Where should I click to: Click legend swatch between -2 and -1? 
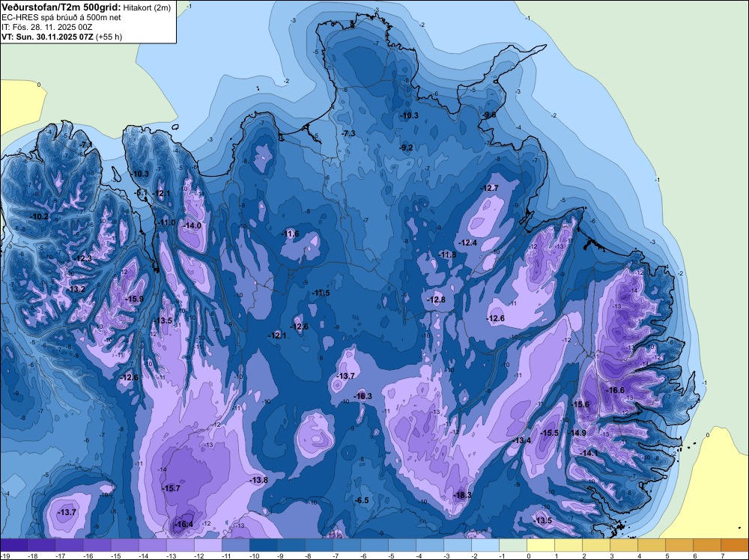(x=485, y=545)
